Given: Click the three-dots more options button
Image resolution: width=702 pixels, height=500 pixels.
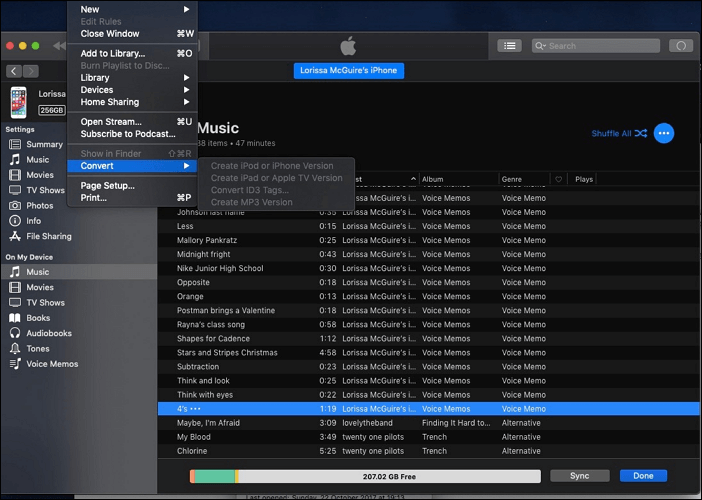Looking at the screenshot, I should [x=664, y=133].
